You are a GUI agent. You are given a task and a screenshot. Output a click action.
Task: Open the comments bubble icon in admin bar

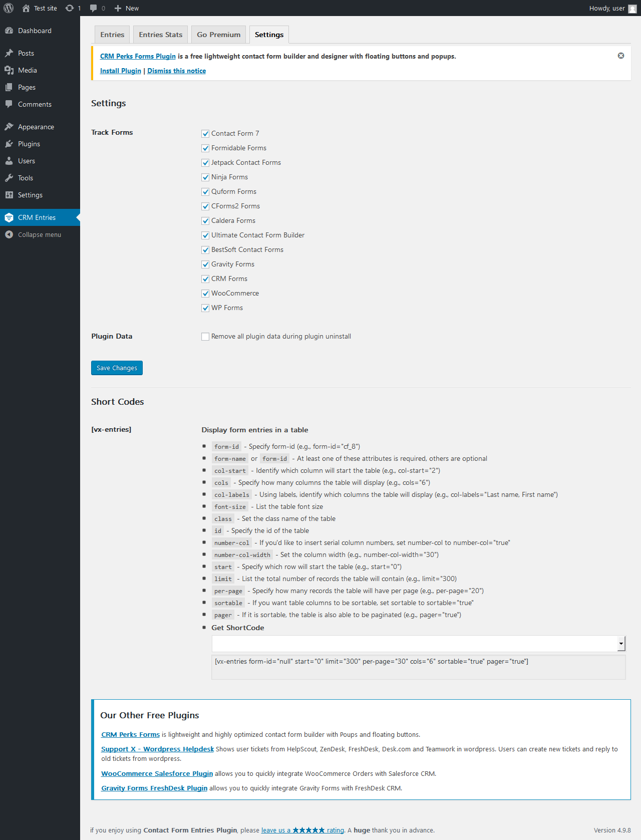[94, 8]
